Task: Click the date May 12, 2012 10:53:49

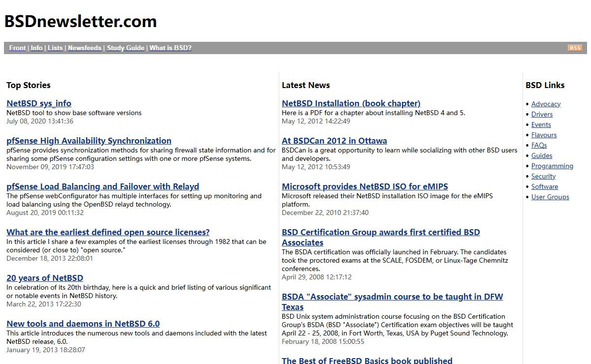Action: click(x=316, y=167)
